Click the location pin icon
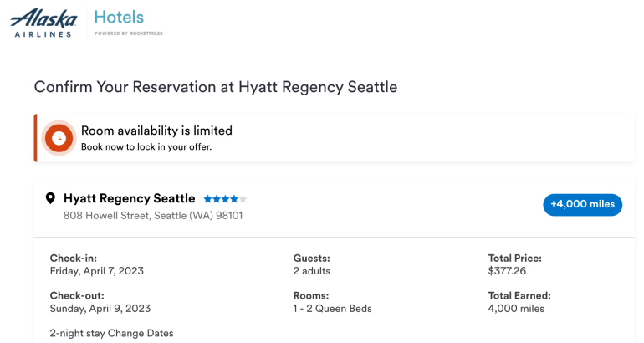 tap(50, 198)
